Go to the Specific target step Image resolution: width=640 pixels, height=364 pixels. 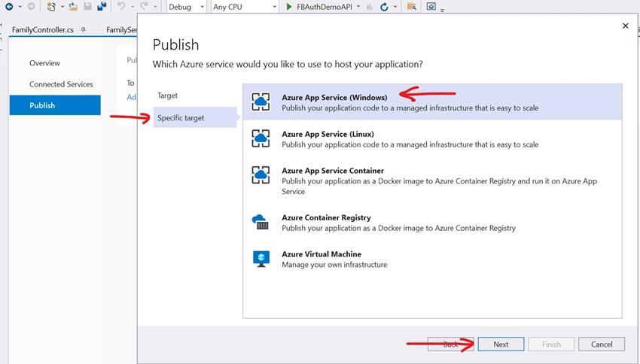[195, 118]
